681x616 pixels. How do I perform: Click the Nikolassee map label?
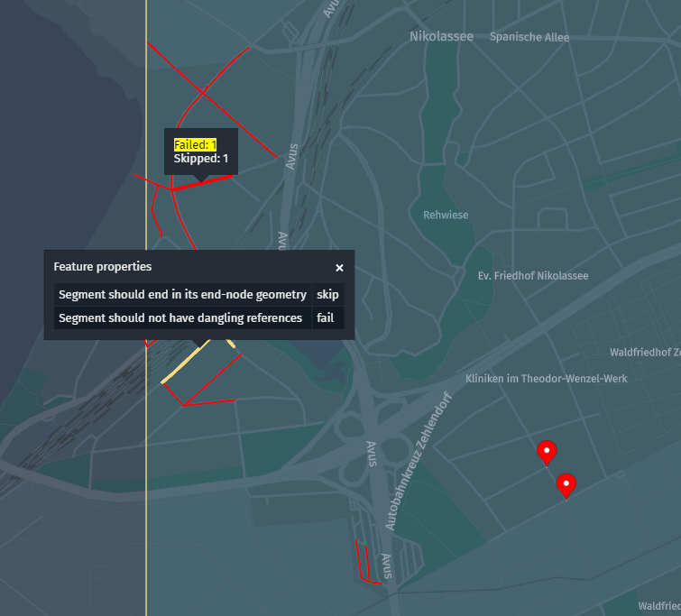point(441,36)
